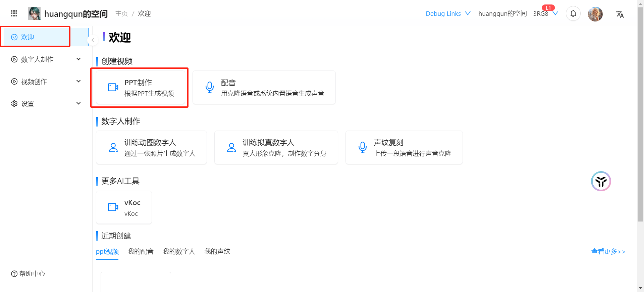The height and width of the screenshot is (292, 644).
Task: Collapse the sidebar with the arrow handle
Action: [93, 40]
